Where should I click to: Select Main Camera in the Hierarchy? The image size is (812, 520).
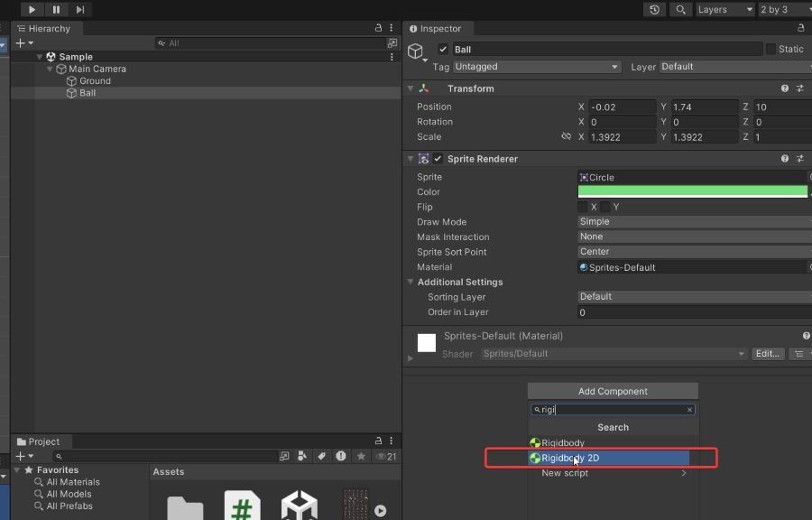[x=97, y=69]
